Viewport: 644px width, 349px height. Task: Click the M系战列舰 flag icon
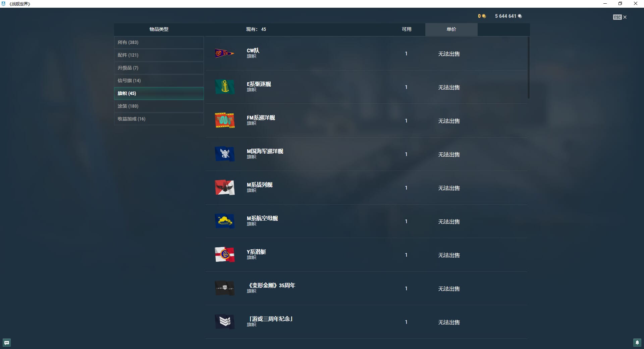224,188
